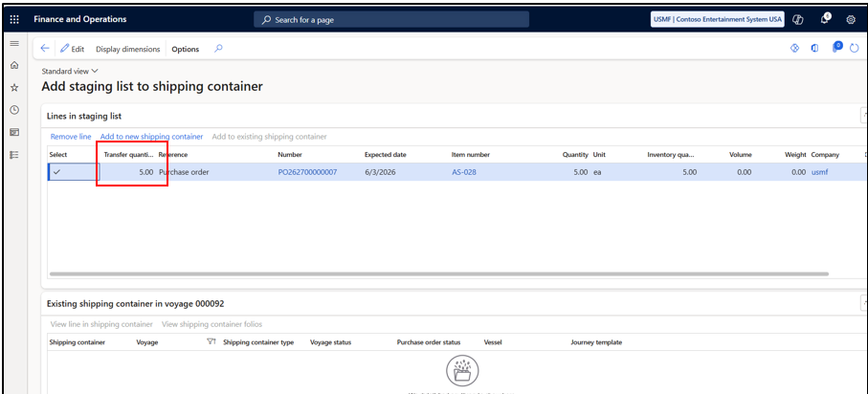Viewport: 868px width, 394px height.
Task: Go to Home in left sidebar
Action: [x=14, y=65]
